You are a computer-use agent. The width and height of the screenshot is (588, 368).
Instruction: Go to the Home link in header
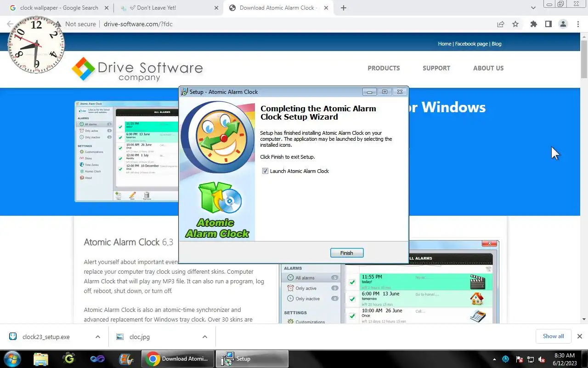(x=445, y=44)
